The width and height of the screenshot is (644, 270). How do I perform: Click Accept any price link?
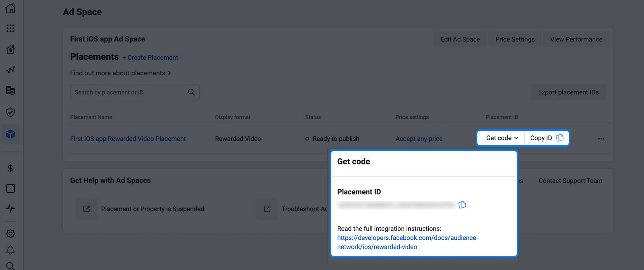pos(419,139)
